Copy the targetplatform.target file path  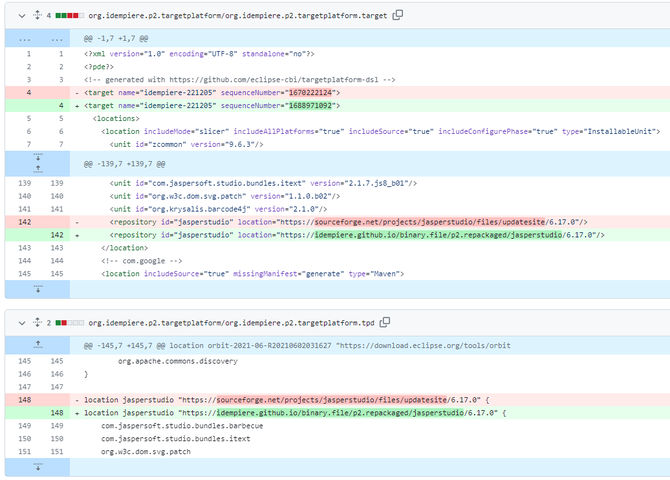398,15
